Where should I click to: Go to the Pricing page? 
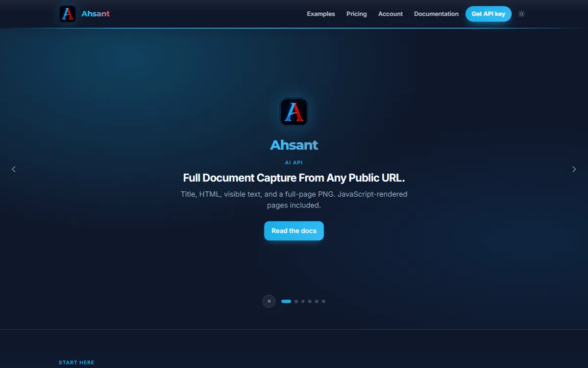[357, 14]
